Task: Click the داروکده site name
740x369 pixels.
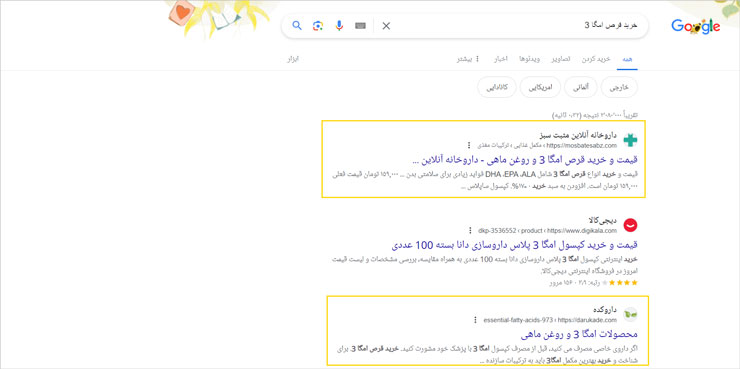Action: (605, 310)
